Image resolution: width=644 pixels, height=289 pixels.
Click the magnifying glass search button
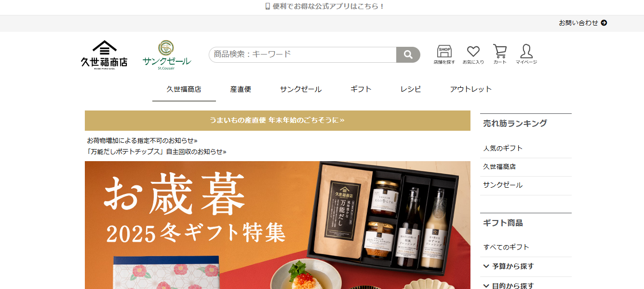tap(408, 55)
